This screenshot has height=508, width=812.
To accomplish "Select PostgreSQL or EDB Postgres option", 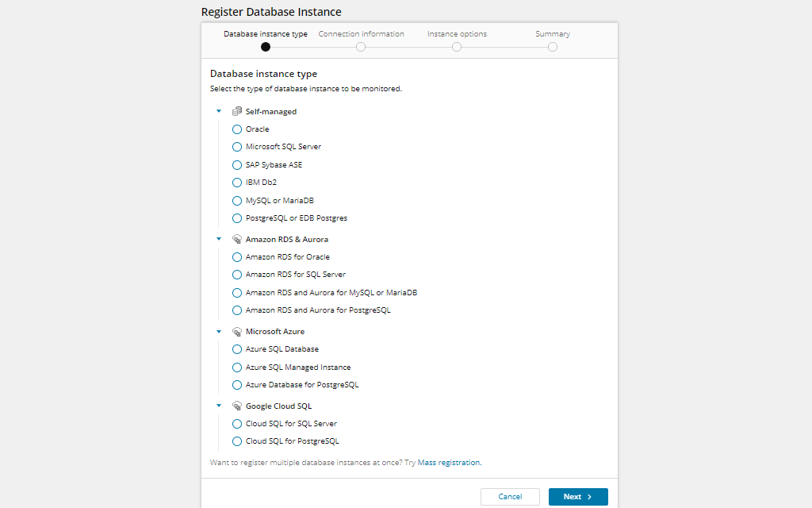I will tap(237, 218).
